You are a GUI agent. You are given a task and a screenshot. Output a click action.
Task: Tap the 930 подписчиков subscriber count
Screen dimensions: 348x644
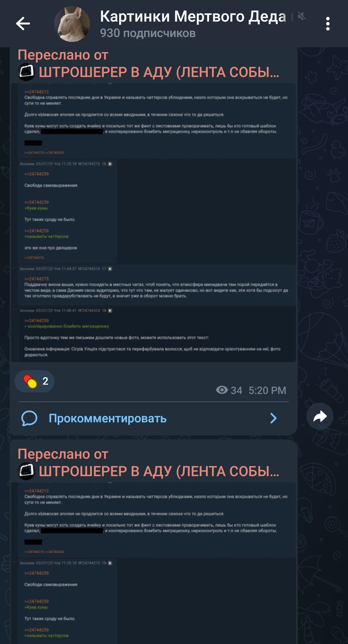[148, 33]
